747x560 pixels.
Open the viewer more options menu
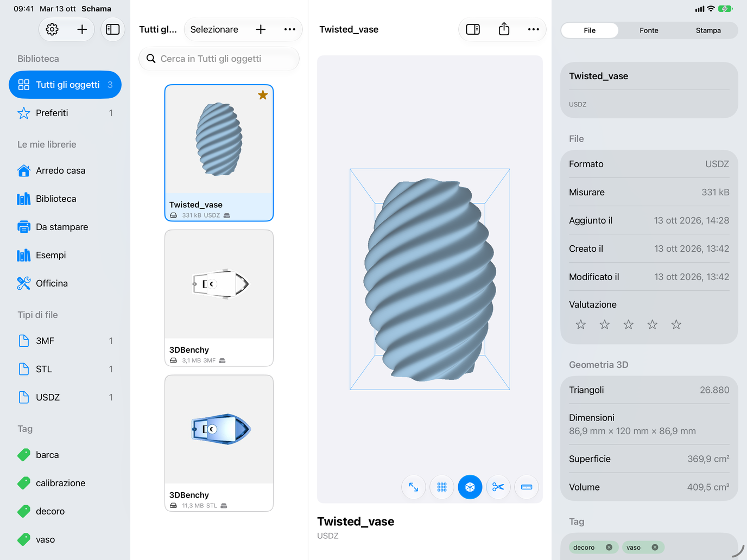(x=534, y=29)
